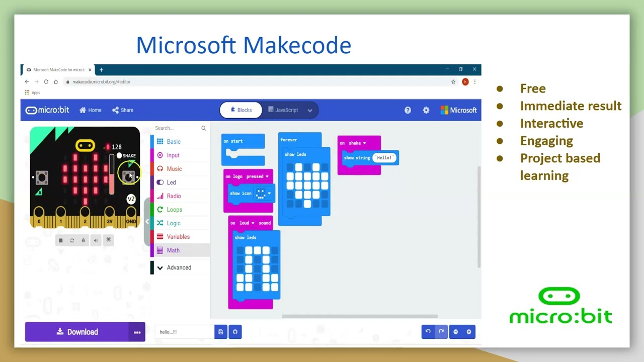644x362 pixels.
Task: Reload the browser page
Action: point(46,81)
